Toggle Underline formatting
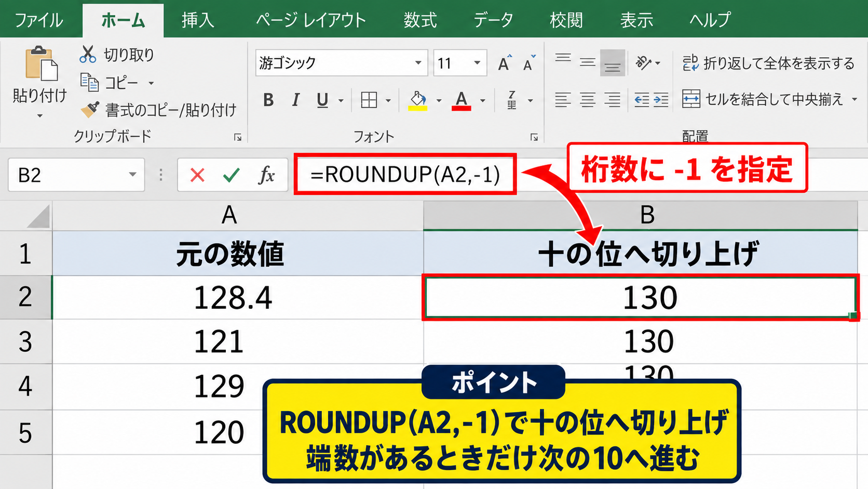This screenshot has width=868, height=489. pyautogui.click(x=322, y=100)
